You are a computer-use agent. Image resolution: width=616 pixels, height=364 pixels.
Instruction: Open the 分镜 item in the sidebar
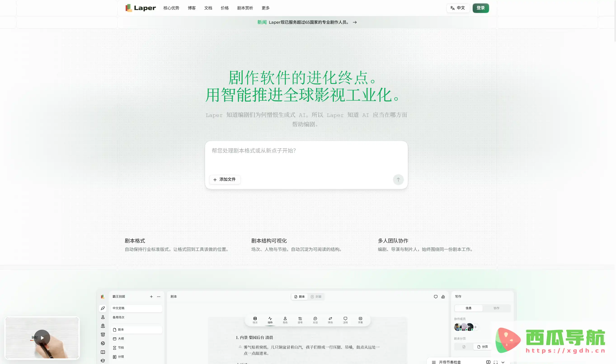(136, 357)
